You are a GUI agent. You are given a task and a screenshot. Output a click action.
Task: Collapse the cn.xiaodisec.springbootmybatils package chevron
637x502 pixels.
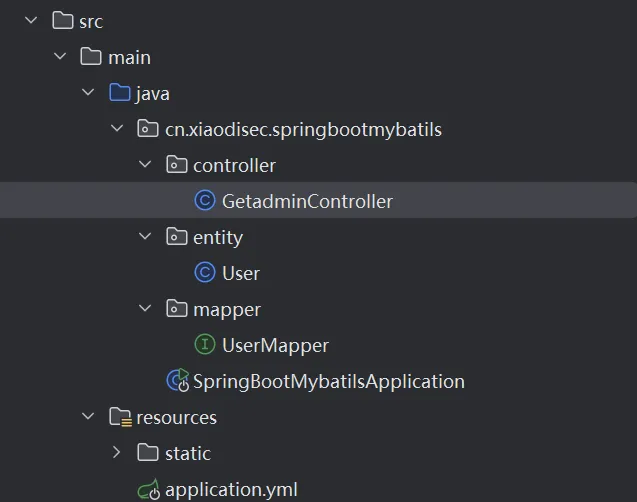(x=116, y=129)
